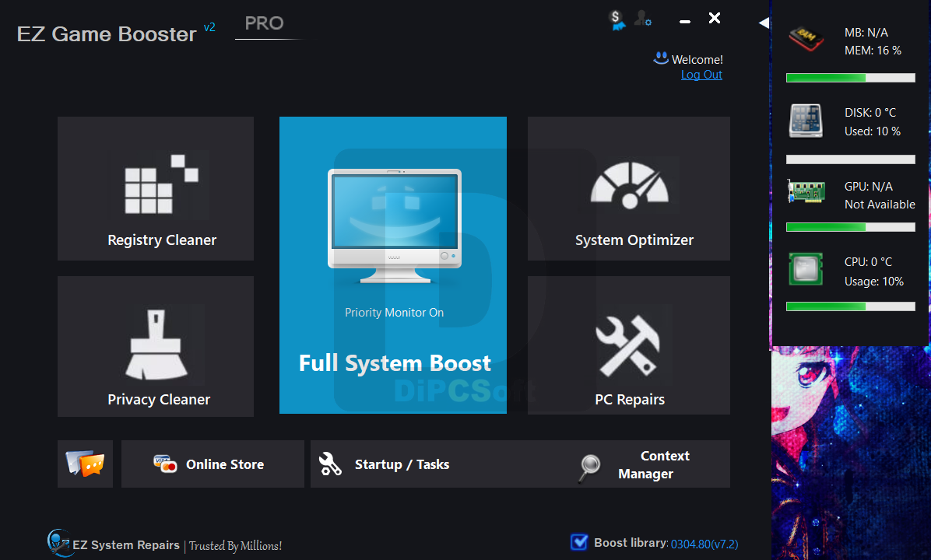Screen dimensions: 931x560
Task: Open the Registry Cleaner tile
Action: point(156,189)
